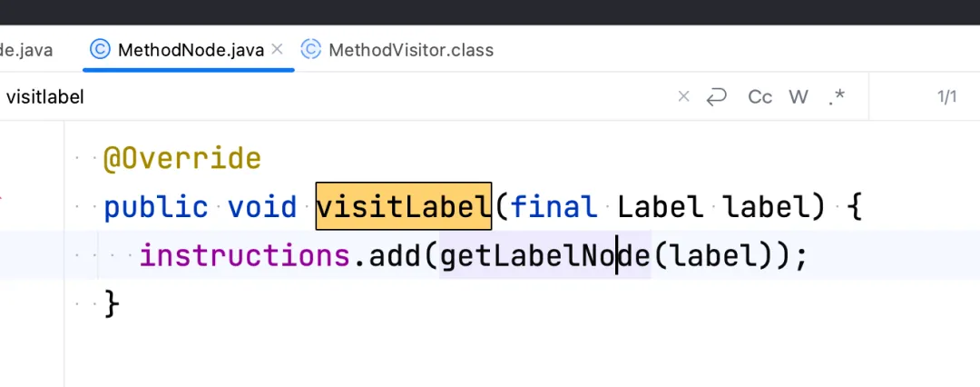Click the closing brace of visitLabel

coord(112,303)
